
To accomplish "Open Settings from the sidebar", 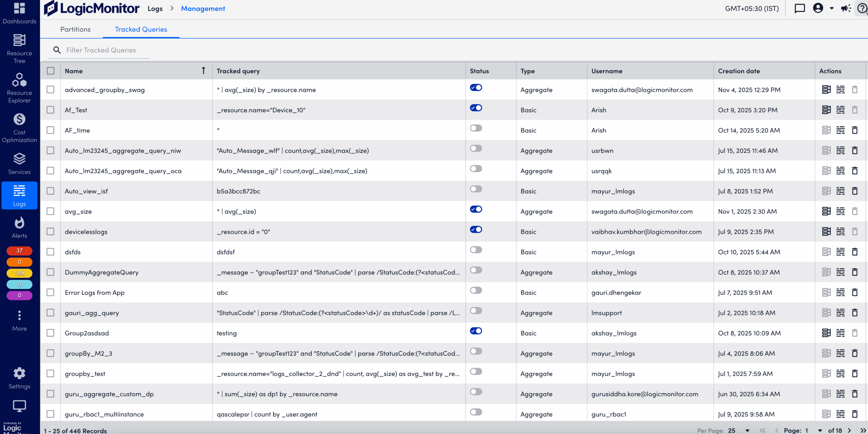I will [x=19, y=377].
